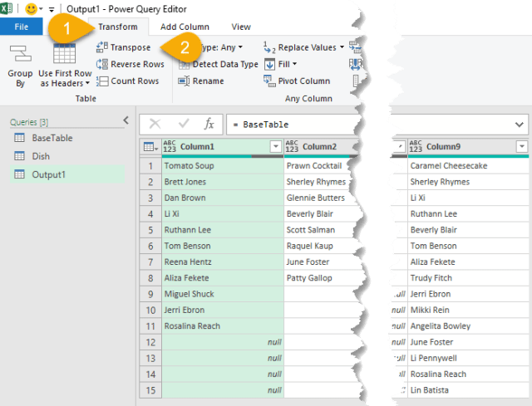Click the table icon in grid corner
The width and height of the screenshot is (532, 406).
click(x=150, y=147)
